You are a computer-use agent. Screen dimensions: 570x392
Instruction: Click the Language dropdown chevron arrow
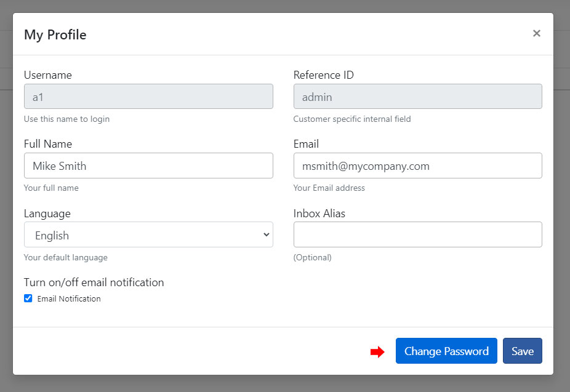coord(267,234)
